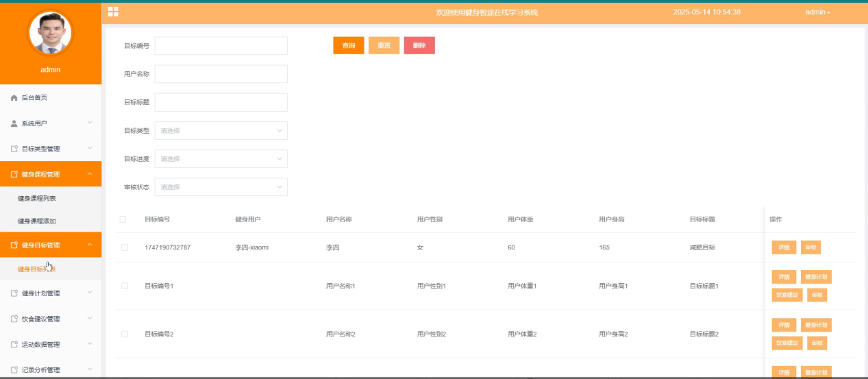Open the 后台首页 menu item
The image size is (868, 379).
[51, 98]
